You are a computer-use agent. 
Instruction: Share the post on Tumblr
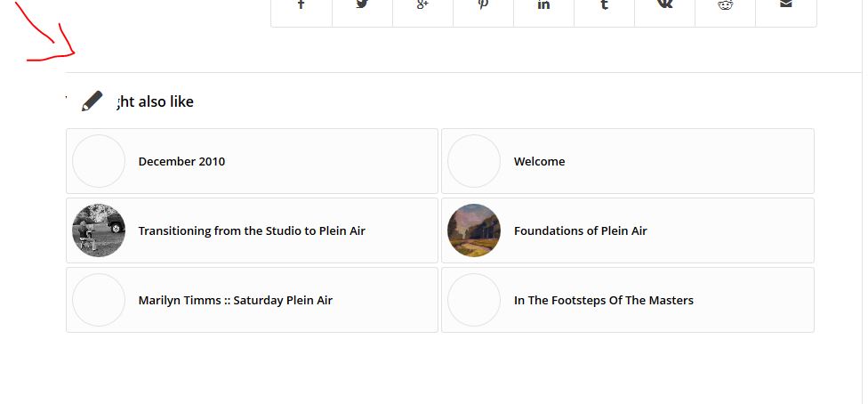tap(605, 5)
